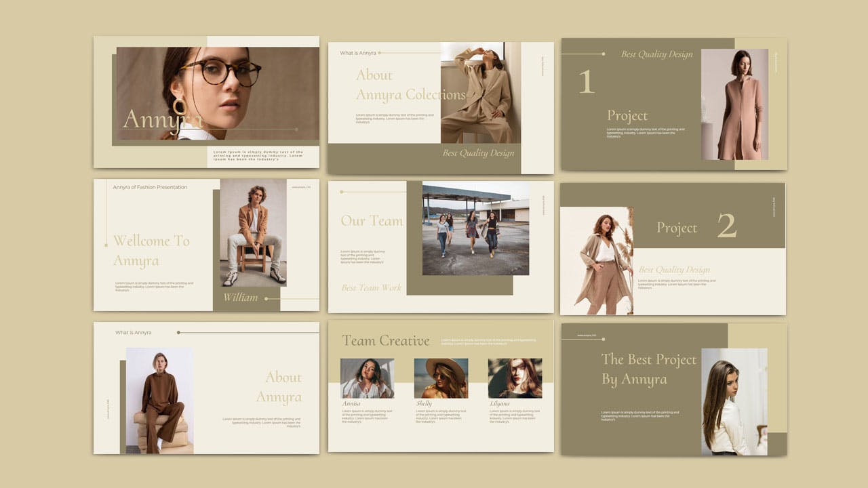The height and width of the screenshot is (488, 868).
Task: Select the large "Annyra" cover slide title
Action: 161,120
